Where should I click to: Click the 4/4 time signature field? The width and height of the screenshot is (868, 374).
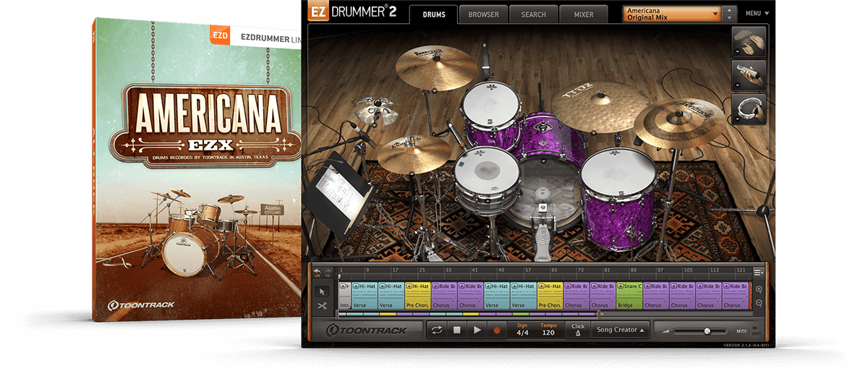click(522, 330)
